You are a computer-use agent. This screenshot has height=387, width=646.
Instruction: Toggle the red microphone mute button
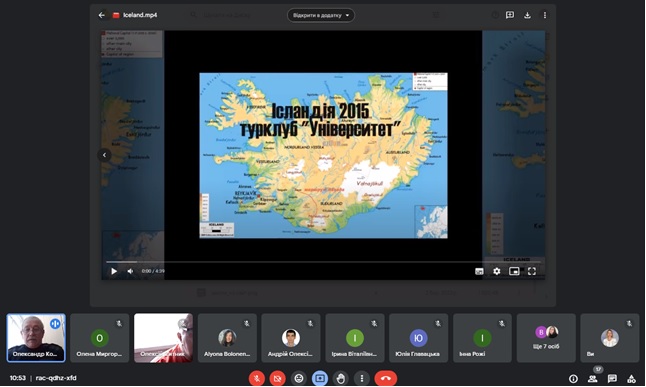[x=257, y=378]
